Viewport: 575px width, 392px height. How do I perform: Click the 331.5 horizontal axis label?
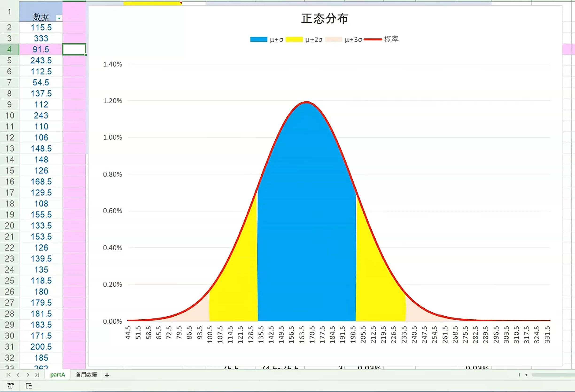(547, 335)
